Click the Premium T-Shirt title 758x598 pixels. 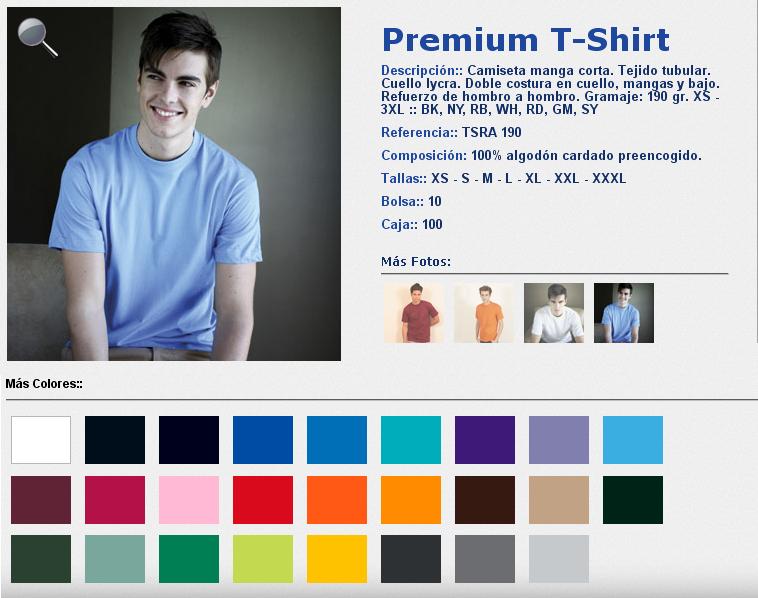526,40
